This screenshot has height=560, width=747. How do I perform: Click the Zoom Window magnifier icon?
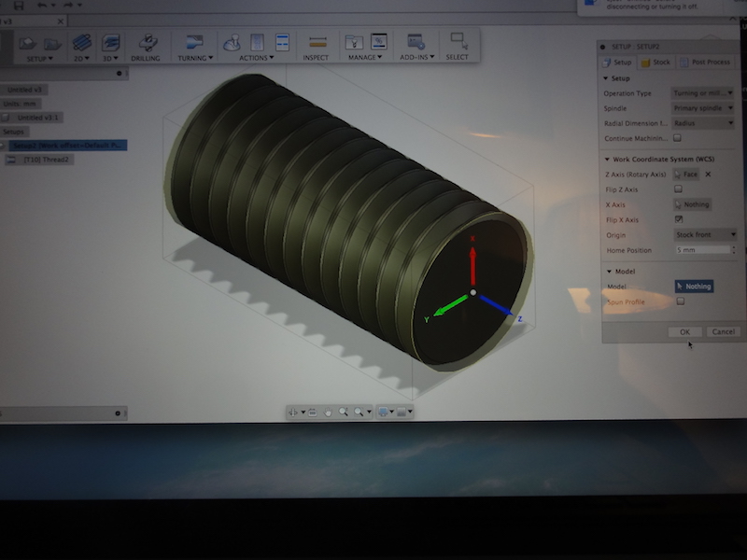(359, 412)
